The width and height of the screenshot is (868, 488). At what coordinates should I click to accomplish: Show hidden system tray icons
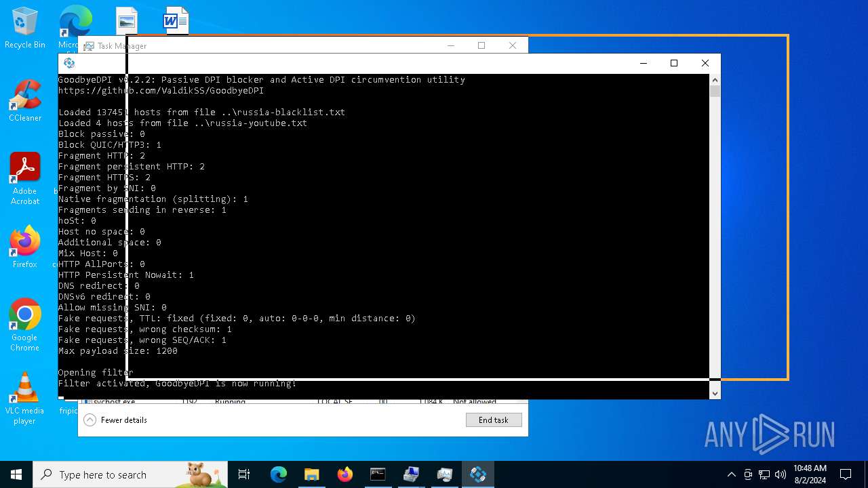(731, 474)
